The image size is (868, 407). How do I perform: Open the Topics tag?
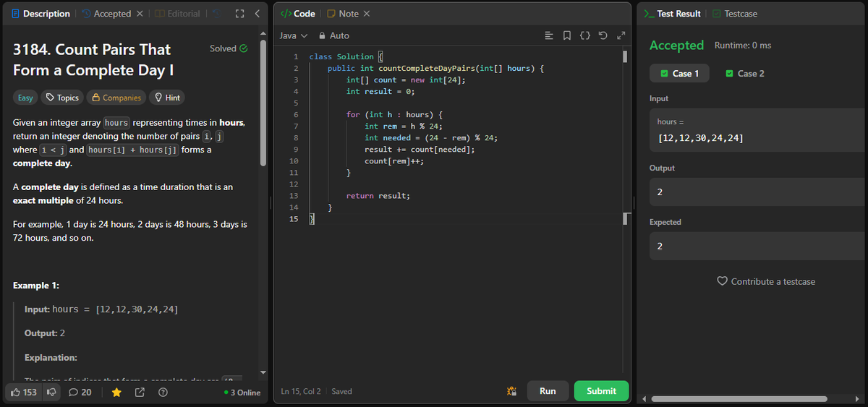coord(61,98)
